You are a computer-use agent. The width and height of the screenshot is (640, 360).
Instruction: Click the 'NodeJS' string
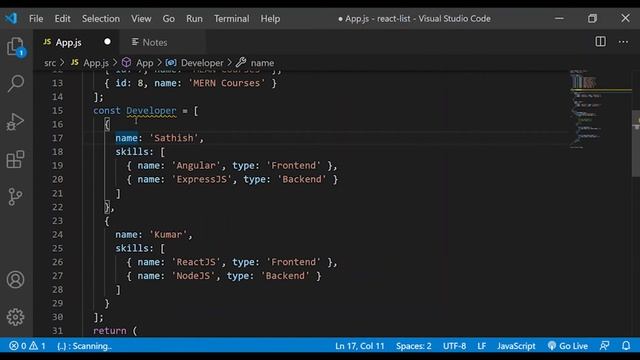(193, 276)
